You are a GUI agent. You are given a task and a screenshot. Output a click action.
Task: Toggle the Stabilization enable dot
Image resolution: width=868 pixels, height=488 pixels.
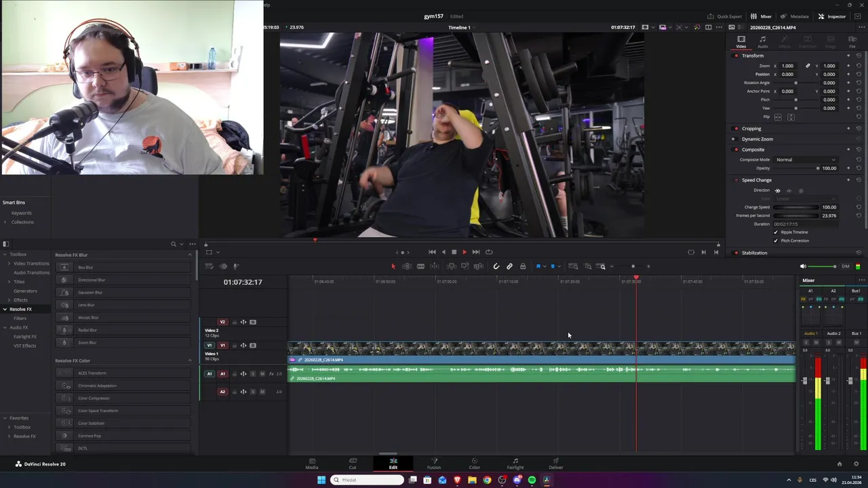coord(736,253)
